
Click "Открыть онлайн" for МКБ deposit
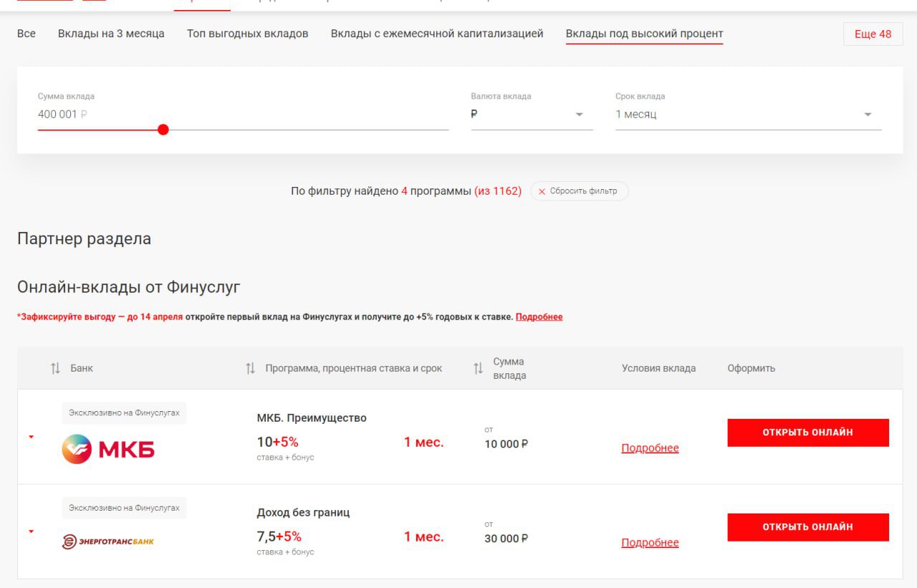[808, 433]
